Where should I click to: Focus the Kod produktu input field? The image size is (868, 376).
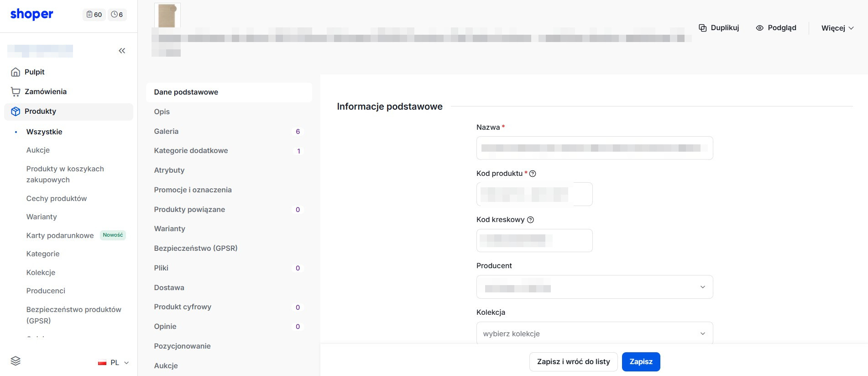point(534,194)
